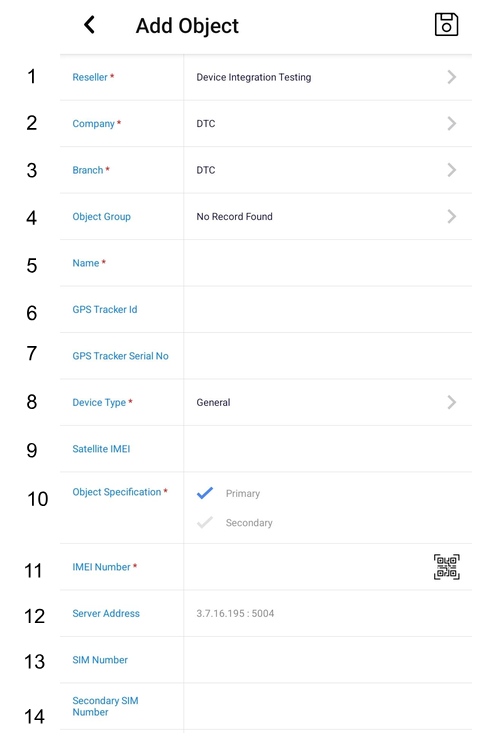The height and width of the screenshot is (736, 488).
Task: Focus the Secondary SIM Number field
Action: (328, 706)
